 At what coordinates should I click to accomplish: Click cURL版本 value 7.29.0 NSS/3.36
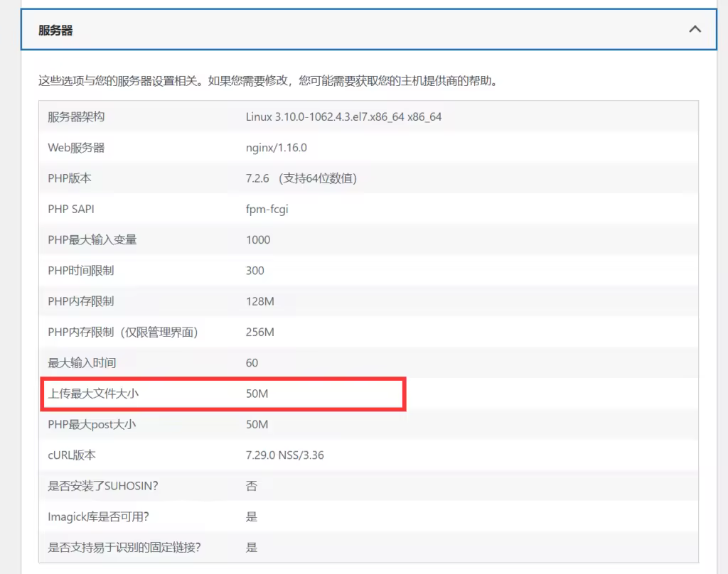[x=284, y=455]
